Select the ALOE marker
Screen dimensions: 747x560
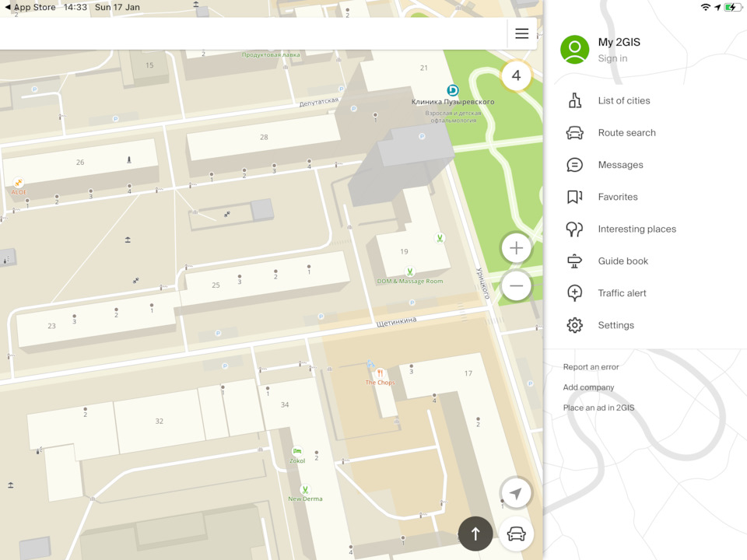pyautogui.click(x=19, y=183)
